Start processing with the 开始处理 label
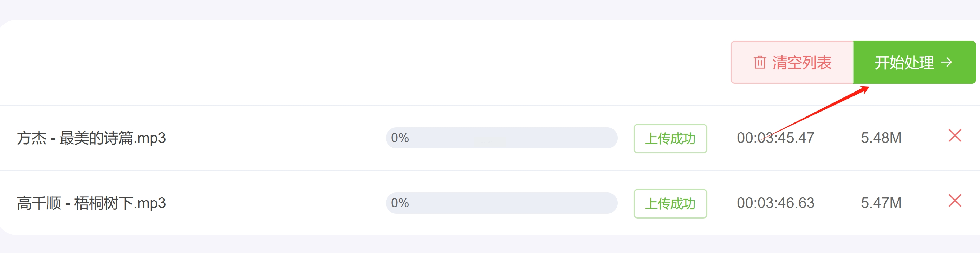The image size is (980, 253). 904,63
